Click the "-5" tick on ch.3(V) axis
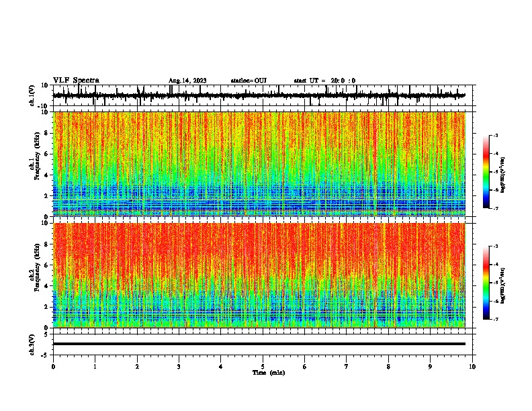Screen dimensions: 532x411 pyautogui.click(x=45, y=355)
